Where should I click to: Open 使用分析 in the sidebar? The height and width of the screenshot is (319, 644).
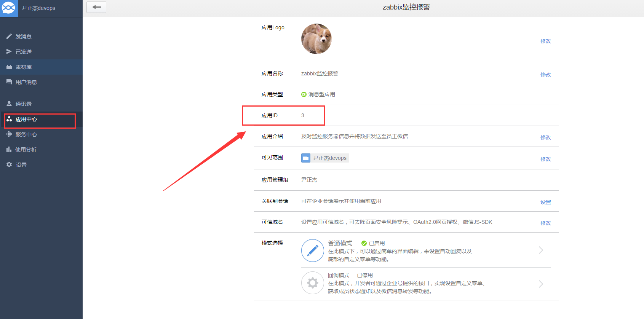pos(41,150)
